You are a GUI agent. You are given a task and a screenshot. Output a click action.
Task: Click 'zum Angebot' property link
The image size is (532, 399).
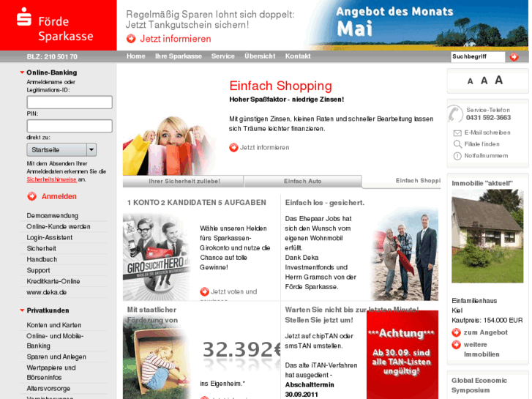tap(485, 332)
